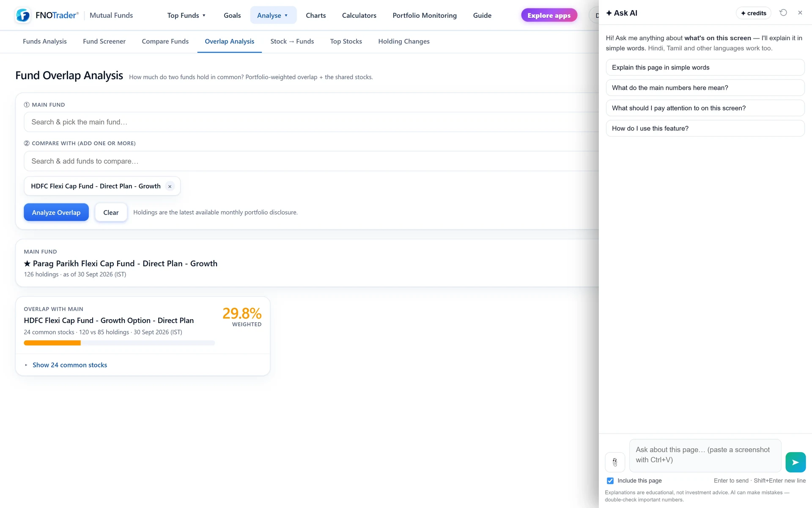Image resolution: width=812 pixels, height=508 pixels.
Task: Click the 29.8% weighted overlap value
Action: pos(242,314)
